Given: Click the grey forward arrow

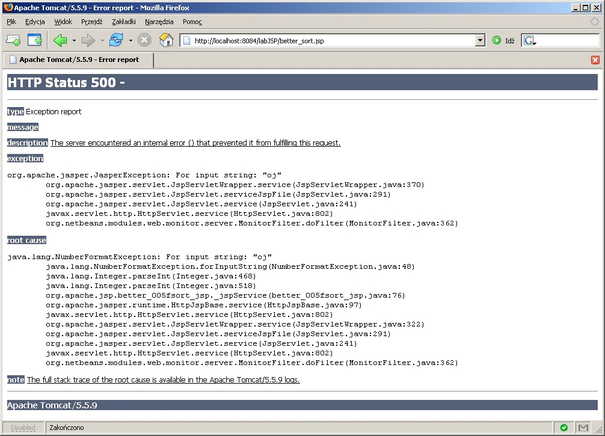Looking at the screenshot, I should 88,40.
